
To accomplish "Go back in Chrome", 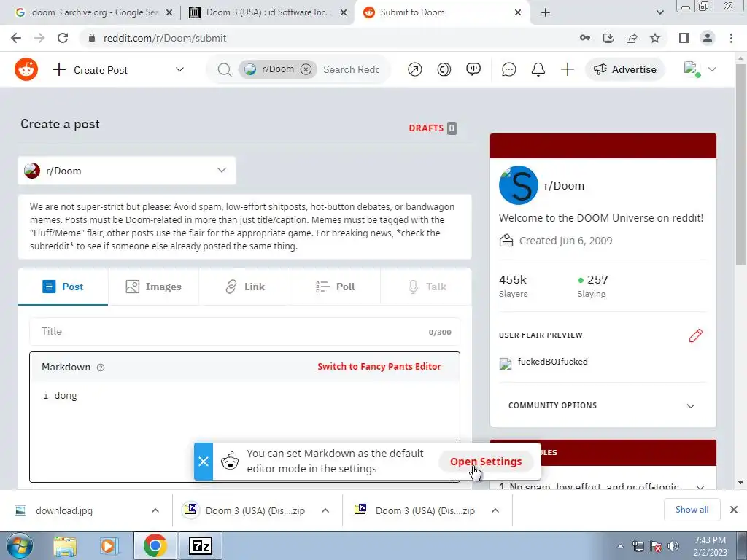I will click(16, 38).
